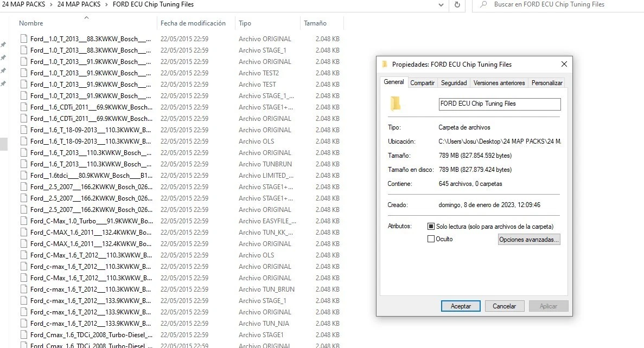Viewport: 644px width, 348px height.
Task: Click Cancelar button in dialog
Action: click(504, 306)
